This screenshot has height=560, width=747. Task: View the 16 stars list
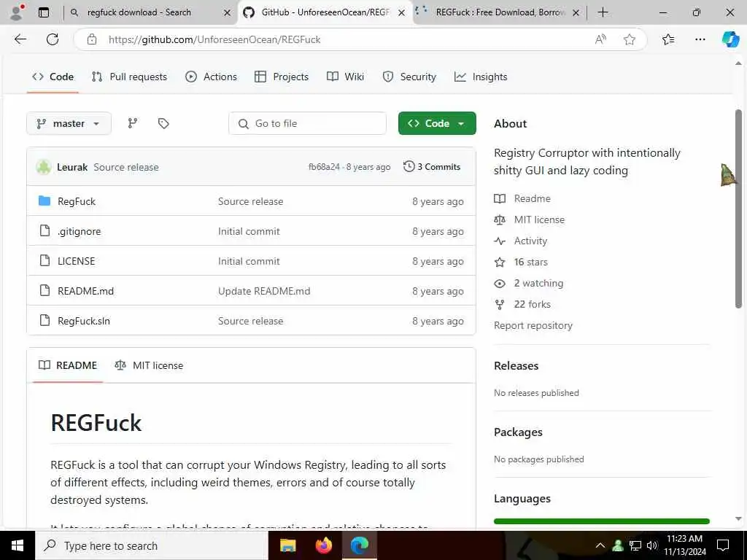[521, 262]
